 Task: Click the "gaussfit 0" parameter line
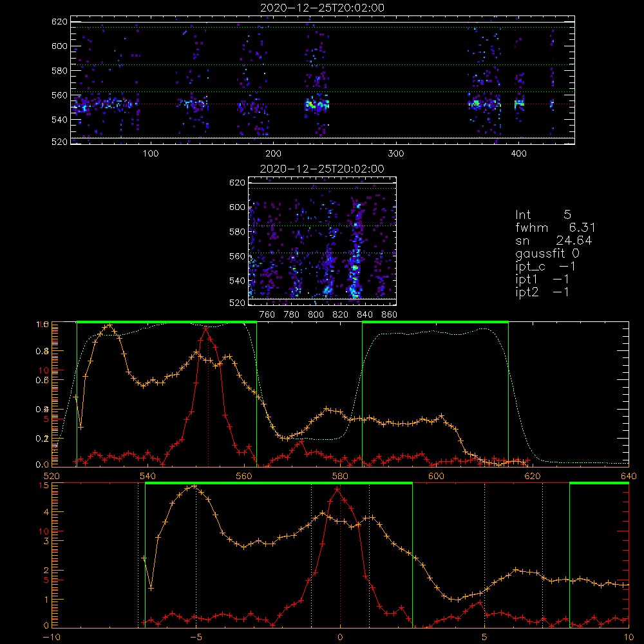pyautogui.click(x=547, y=253)
